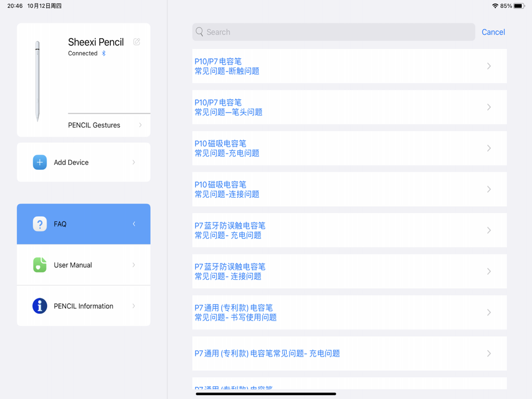Tap the User Manual book icon
This screenshot has width=532, height=399.
tap(39, 265)
